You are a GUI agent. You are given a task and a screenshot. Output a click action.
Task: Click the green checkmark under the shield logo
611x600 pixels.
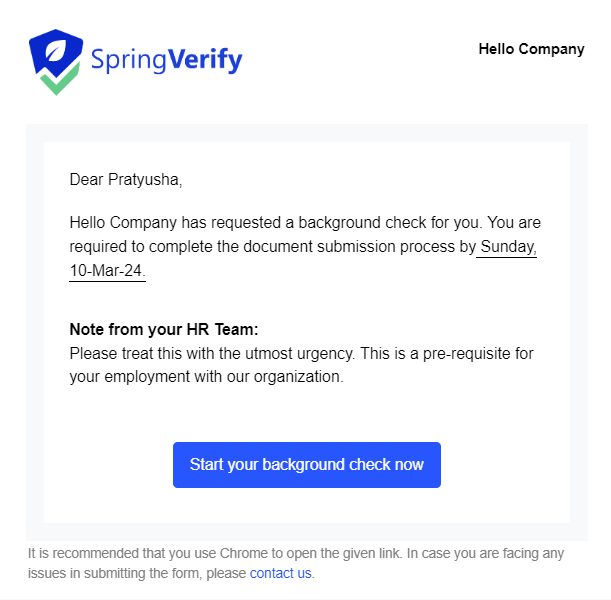[x=56, y=84]
